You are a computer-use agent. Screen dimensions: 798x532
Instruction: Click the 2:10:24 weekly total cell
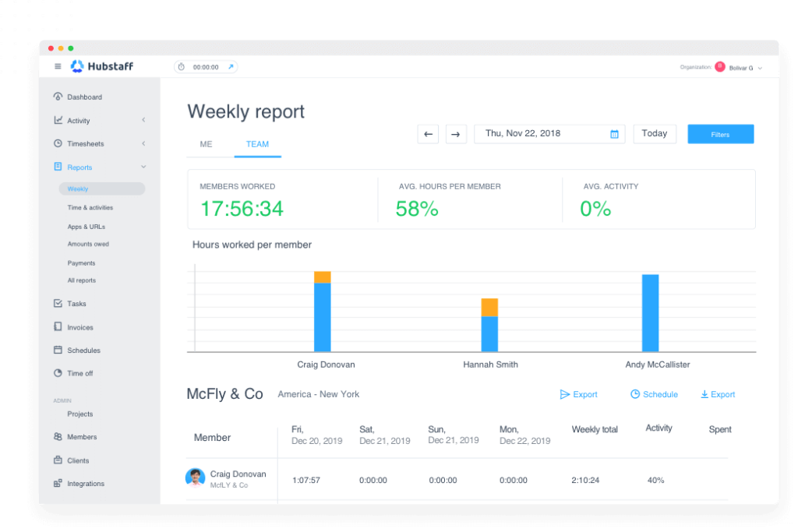[x=585, y=480]
